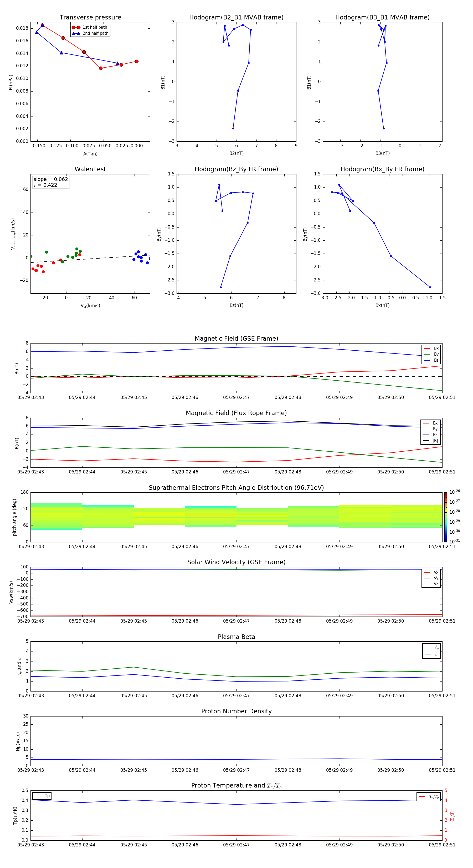Select the '1st half path' legend entry
Screen dimensions: 473x868
click(x=90, y=27)
